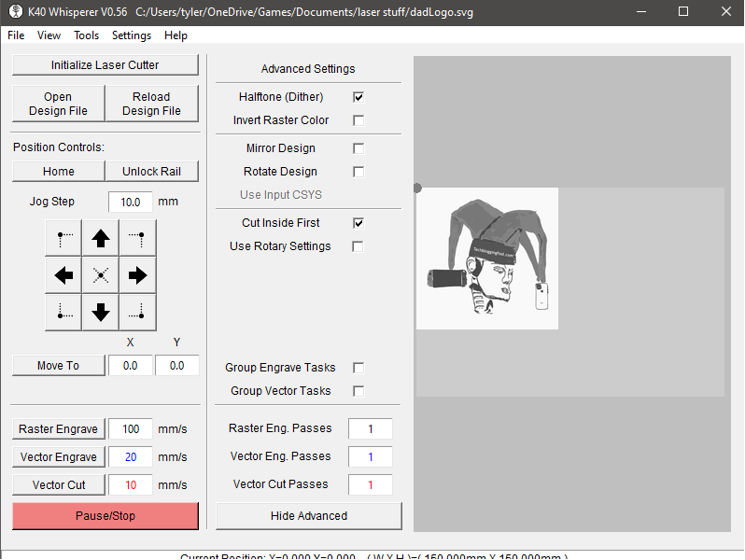
Task: Enable the Invert Raster Color checkbox
Action: pyautogui.click(x=358, y=120)
